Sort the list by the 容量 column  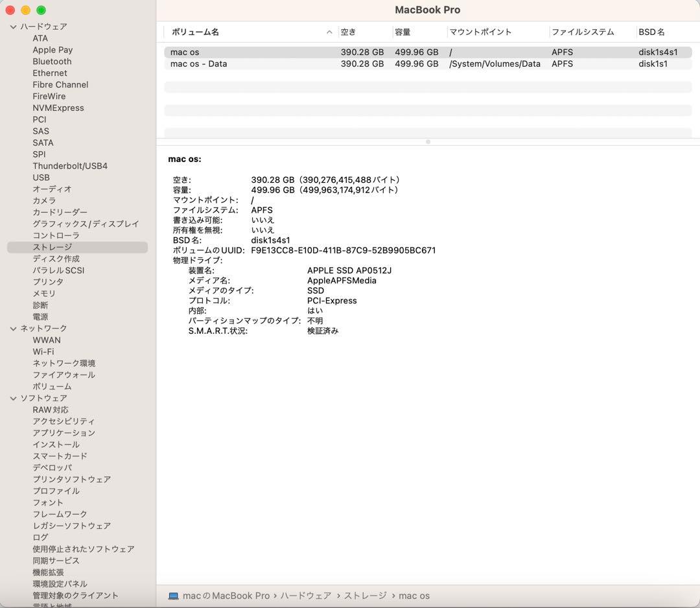pyautogui.click(x=402, y=31)
